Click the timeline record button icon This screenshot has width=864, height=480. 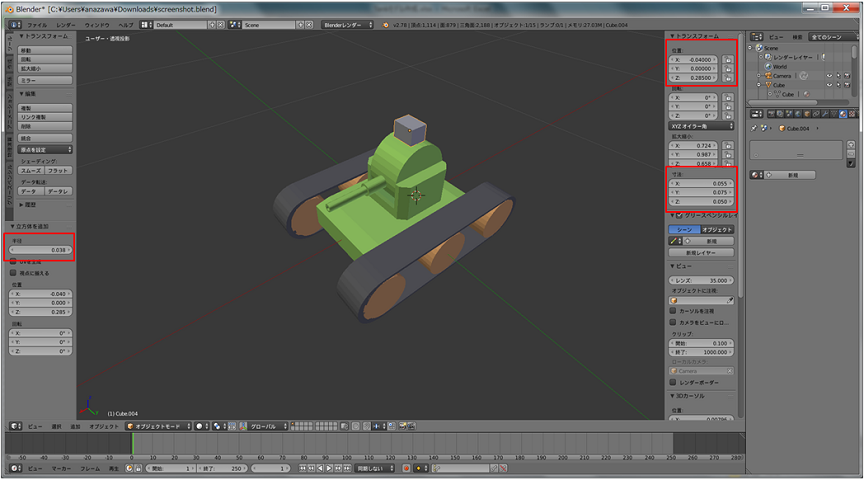click(x=407, y=468)
